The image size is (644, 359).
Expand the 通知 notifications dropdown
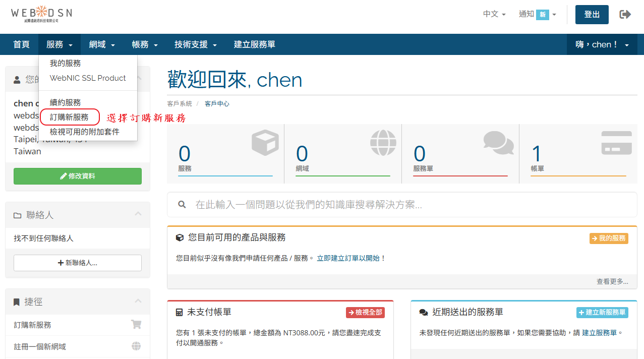pos(537,14)
